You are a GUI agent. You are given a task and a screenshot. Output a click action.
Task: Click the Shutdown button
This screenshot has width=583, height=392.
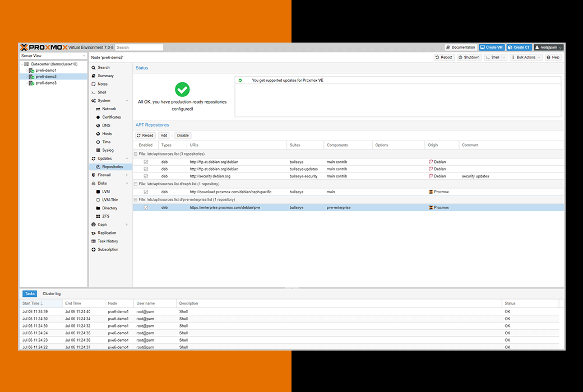click(469, 57)
